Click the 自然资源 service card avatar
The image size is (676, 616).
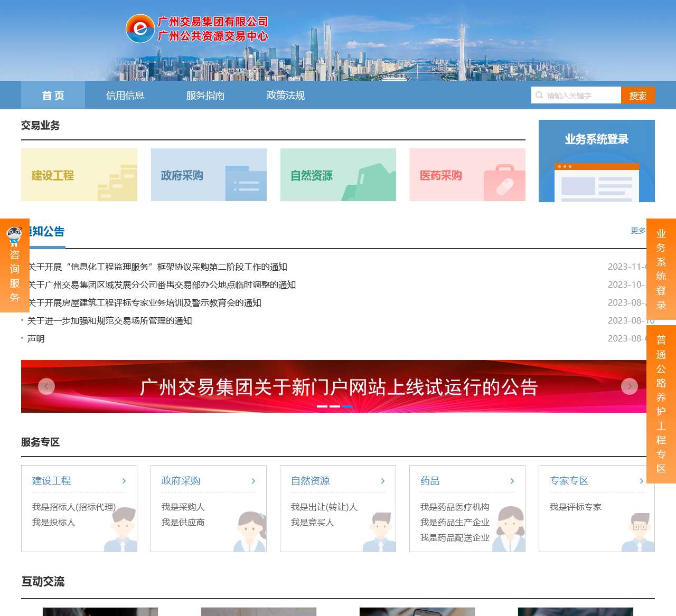[380, 532]
